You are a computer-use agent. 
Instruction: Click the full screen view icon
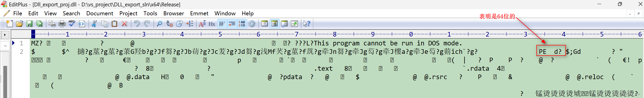click(x=294, y=24)
